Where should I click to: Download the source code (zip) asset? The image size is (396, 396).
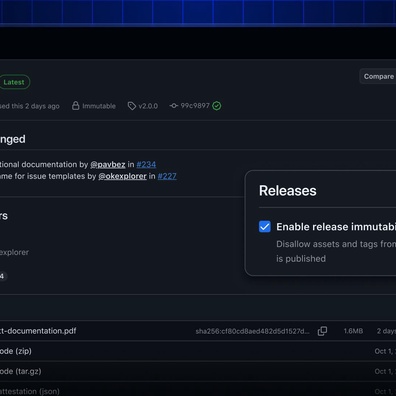[16, 351]
